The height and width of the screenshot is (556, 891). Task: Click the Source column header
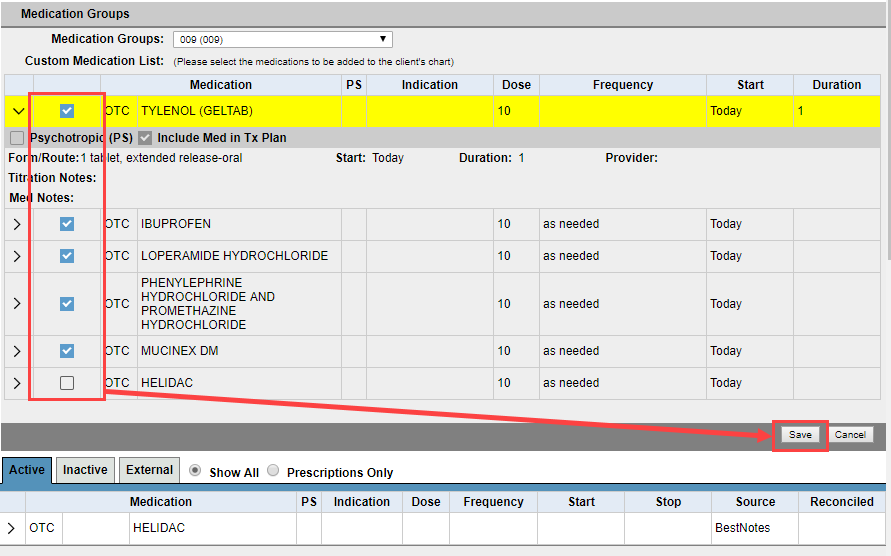coord(755,502)
